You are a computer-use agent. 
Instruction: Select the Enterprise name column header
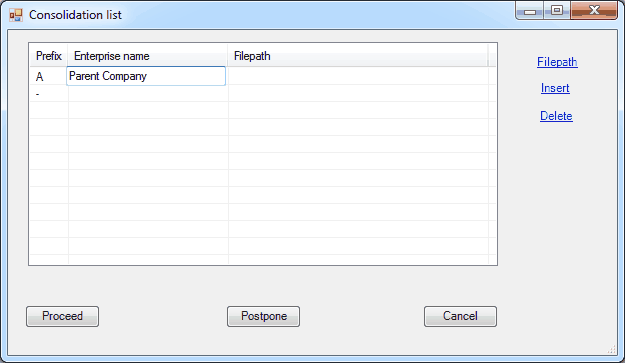point(147,56)
